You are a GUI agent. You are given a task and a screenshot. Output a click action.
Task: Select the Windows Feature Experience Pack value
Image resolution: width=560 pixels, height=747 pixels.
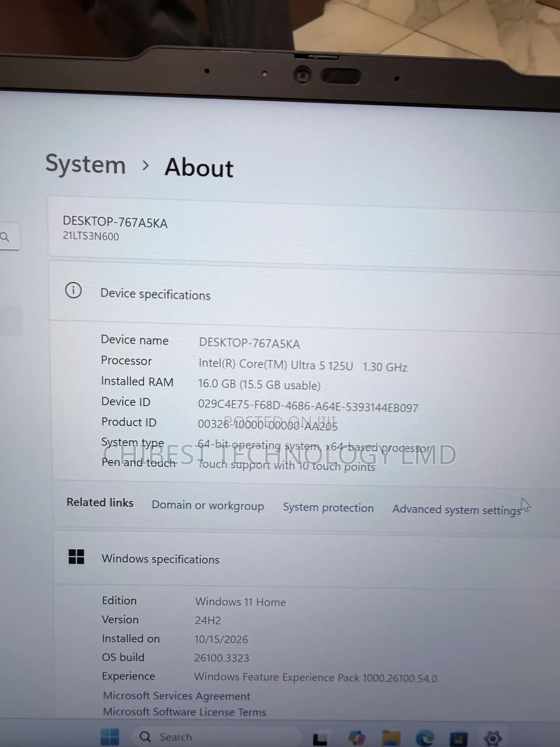click(x=316, y=678)
